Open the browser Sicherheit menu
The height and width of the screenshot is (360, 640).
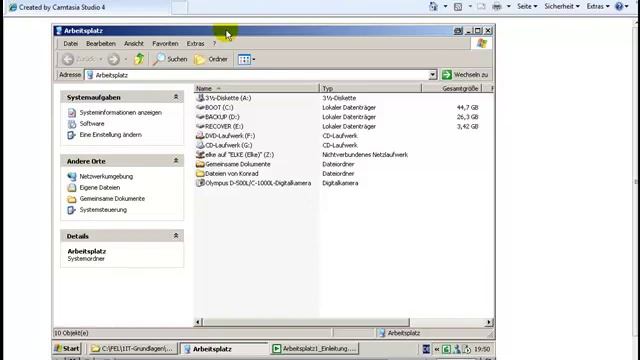point(562,6)
